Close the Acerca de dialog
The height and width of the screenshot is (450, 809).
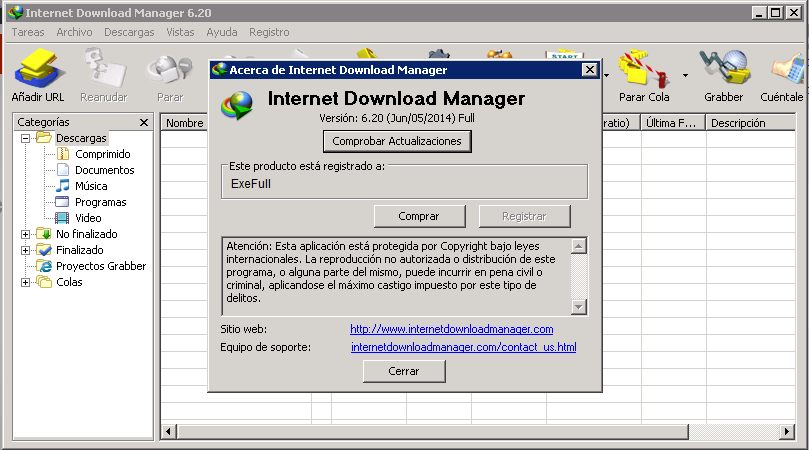(590, 70)
